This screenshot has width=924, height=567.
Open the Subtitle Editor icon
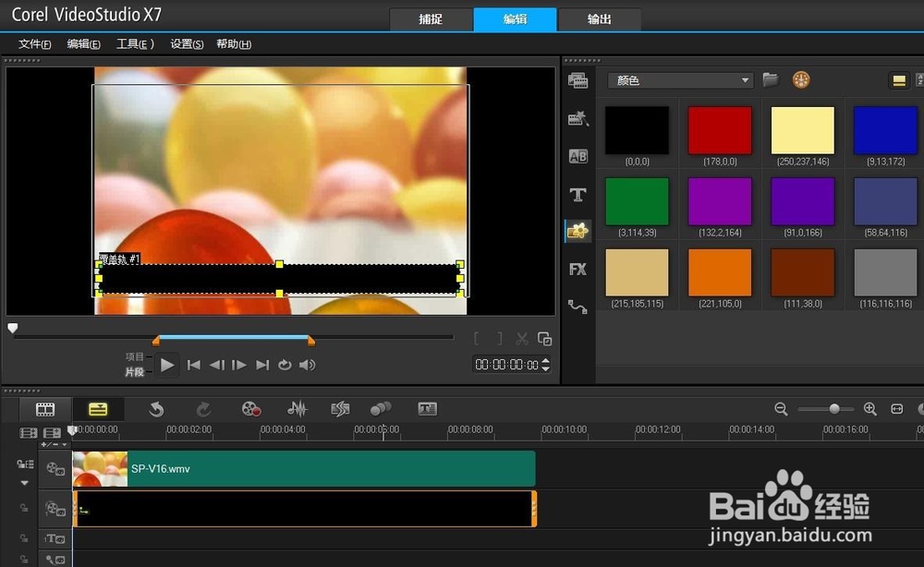click(x=427, y=408)
